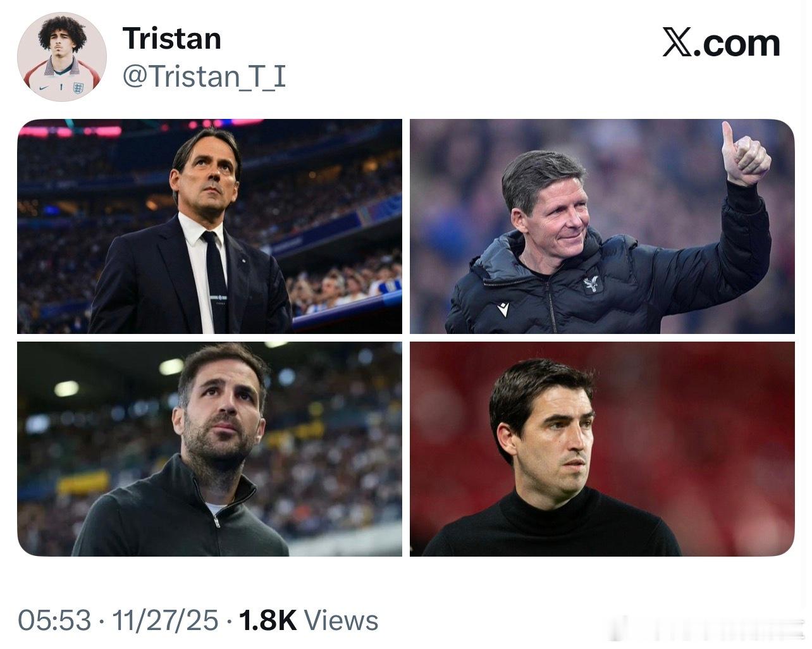This screenshot has height=649, width=812.
Task: Click the word Views
Action: point(341,621)
